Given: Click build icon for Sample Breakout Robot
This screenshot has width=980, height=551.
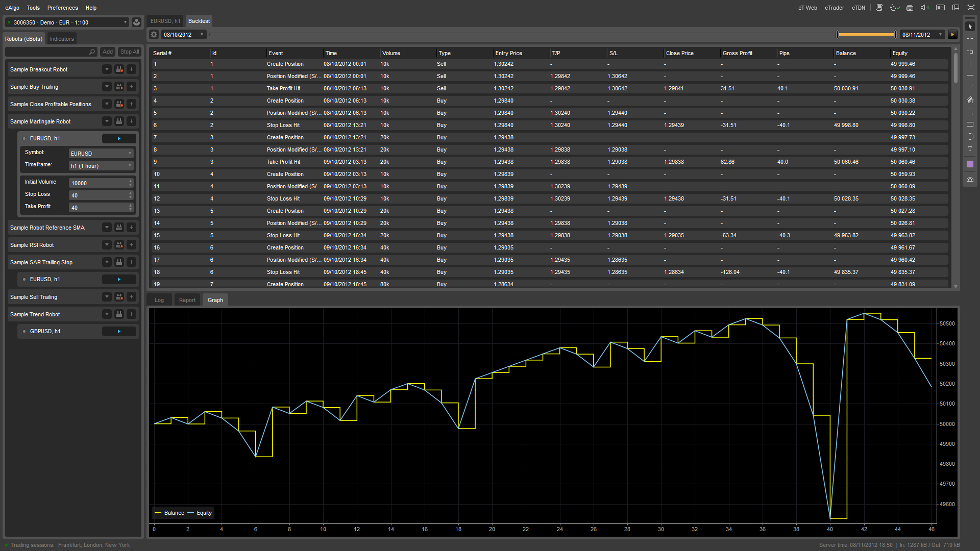Looking at the screenshot, I should (119, 69).
